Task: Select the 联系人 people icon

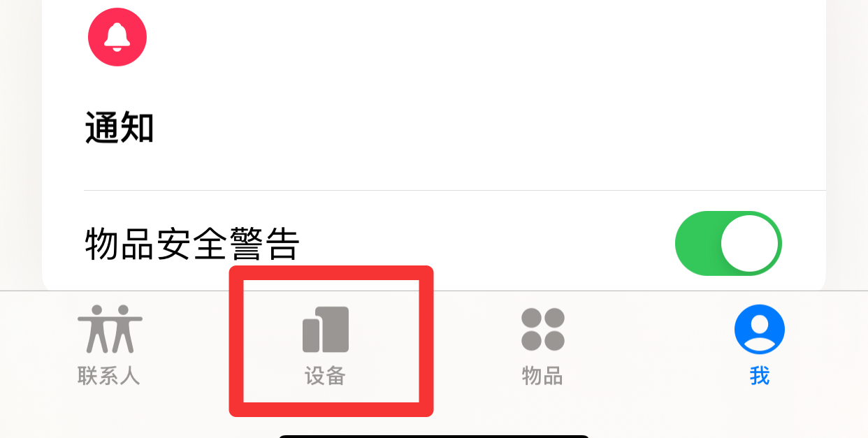Action: pos(110,329)
